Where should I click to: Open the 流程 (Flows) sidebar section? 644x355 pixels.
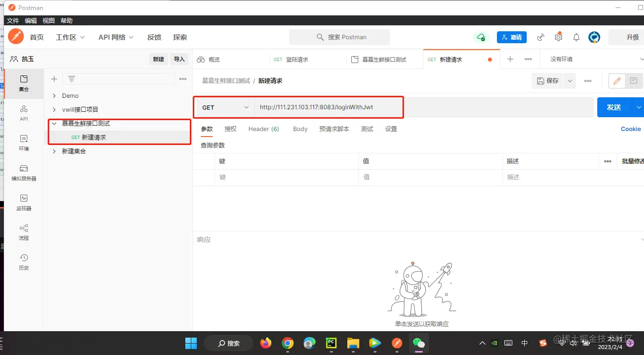point(24,232)
